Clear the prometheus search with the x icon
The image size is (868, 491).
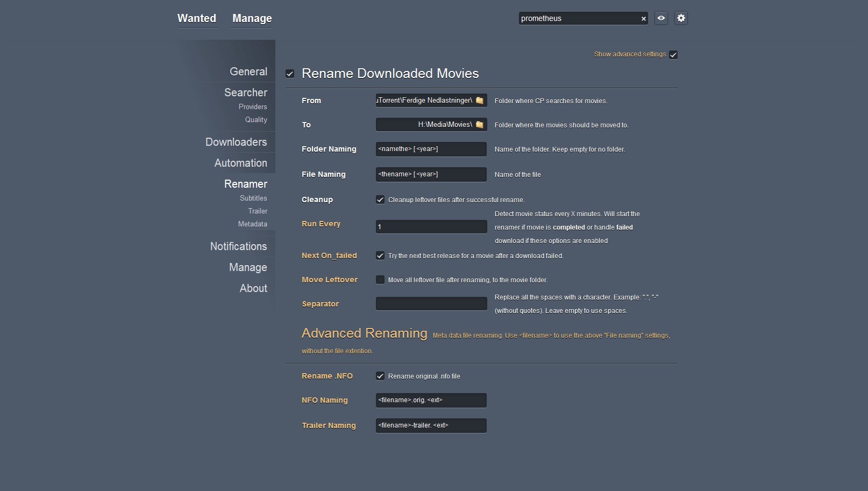click(643, 19)
